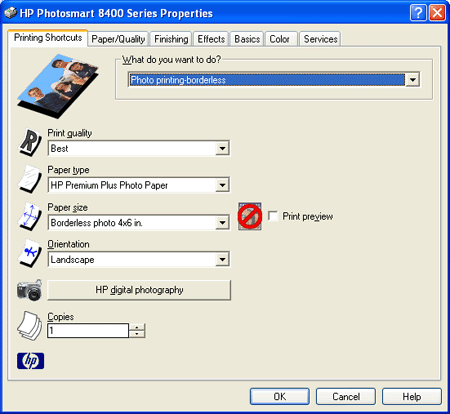Screen dimensions: 450x414
Task: Click the Paper type sheet icon
Action: coord(30,179)
